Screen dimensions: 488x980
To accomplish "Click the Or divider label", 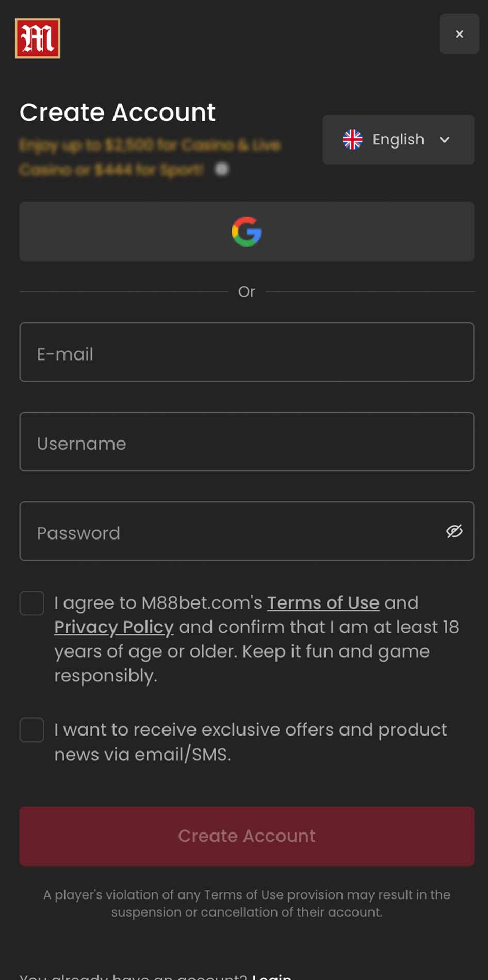I will 247,292.
